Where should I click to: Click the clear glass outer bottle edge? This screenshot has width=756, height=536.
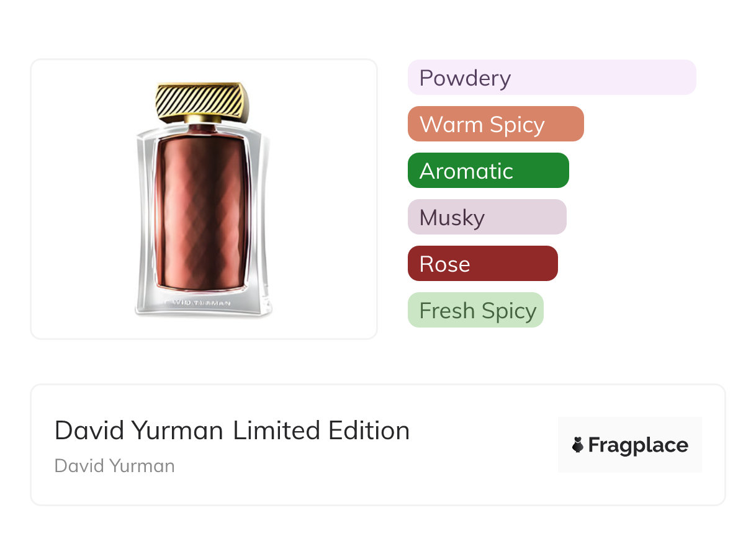click(144, 217)
